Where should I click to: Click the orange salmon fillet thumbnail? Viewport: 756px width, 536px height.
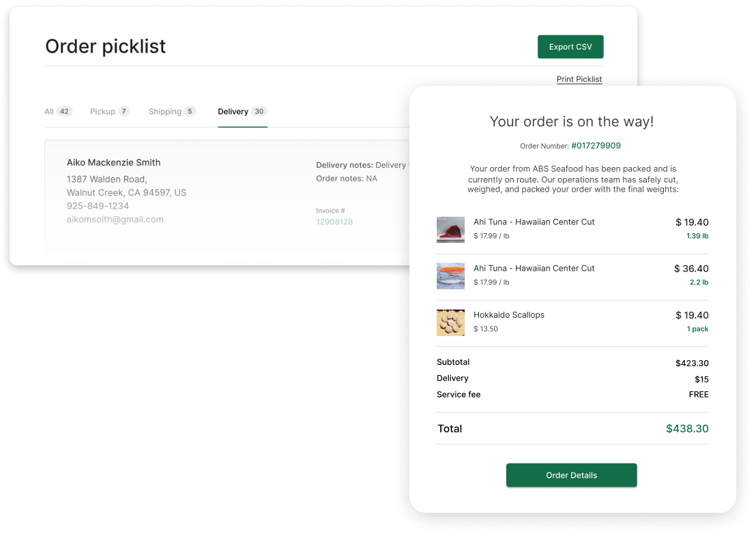(450, 276)
